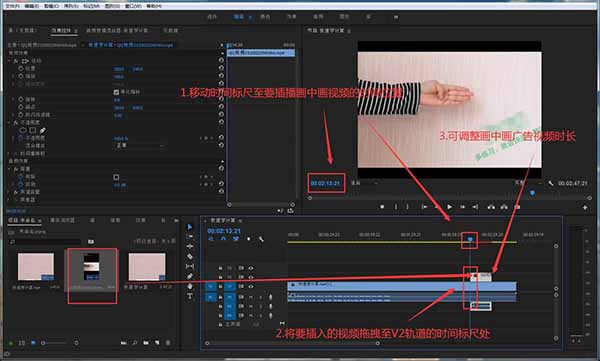The height and width of the screenshot is (361, 600).
Task: Toggle linked selection in timeline header
Action: [236, 239]
